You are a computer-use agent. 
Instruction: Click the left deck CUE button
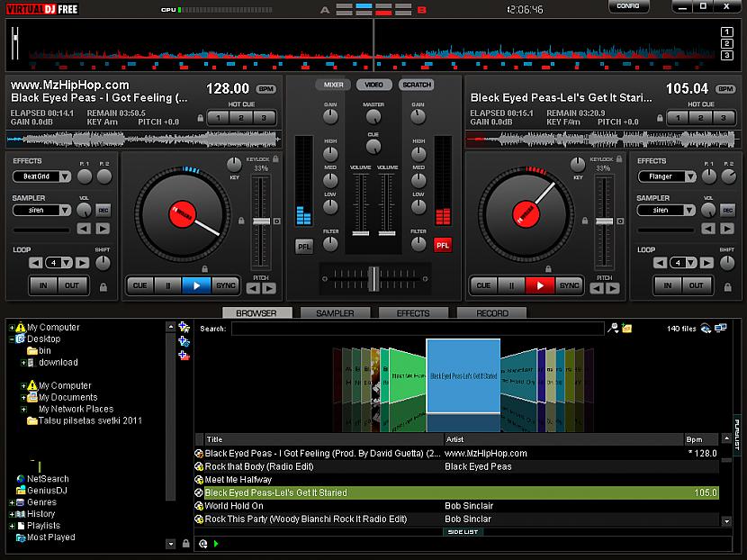tap(140, 285)
